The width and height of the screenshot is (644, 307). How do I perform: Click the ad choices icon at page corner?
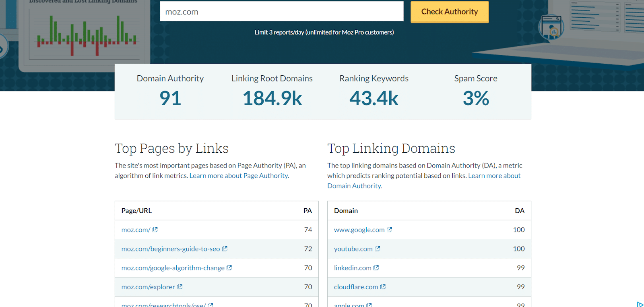640,304
